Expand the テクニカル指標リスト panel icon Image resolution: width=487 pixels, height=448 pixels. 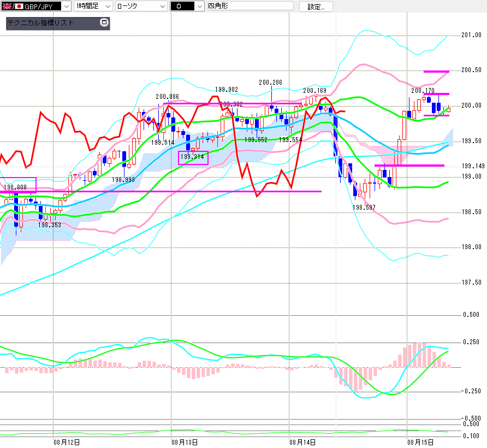coord(104,22)
